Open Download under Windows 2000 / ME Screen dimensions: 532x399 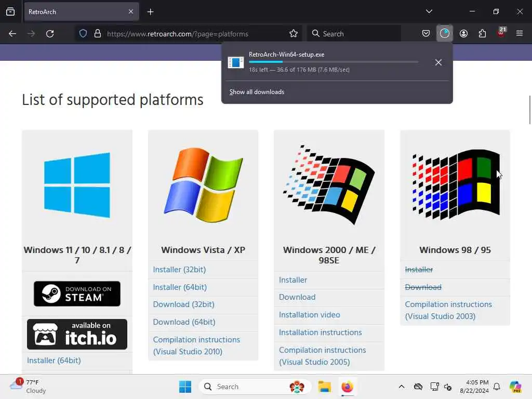(x=297, y=297)
